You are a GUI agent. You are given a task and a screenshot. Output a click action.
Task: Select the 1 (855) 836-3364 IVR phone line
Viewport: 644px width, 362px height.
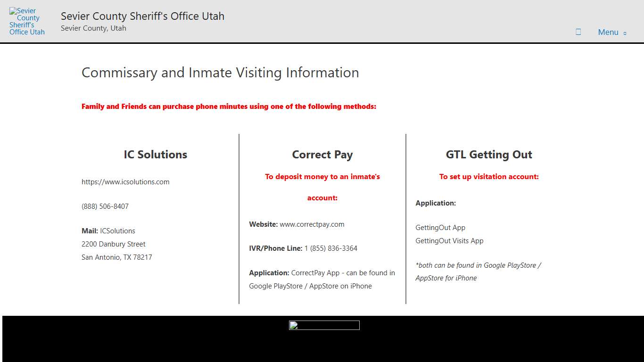pyautogui.click(x=331, y=248)
